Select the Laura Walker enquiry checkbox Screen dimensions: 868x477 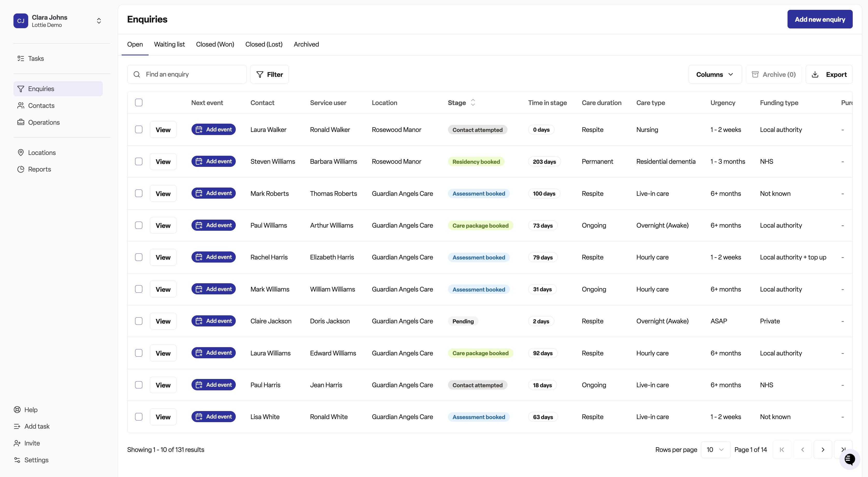coord(139,129)
